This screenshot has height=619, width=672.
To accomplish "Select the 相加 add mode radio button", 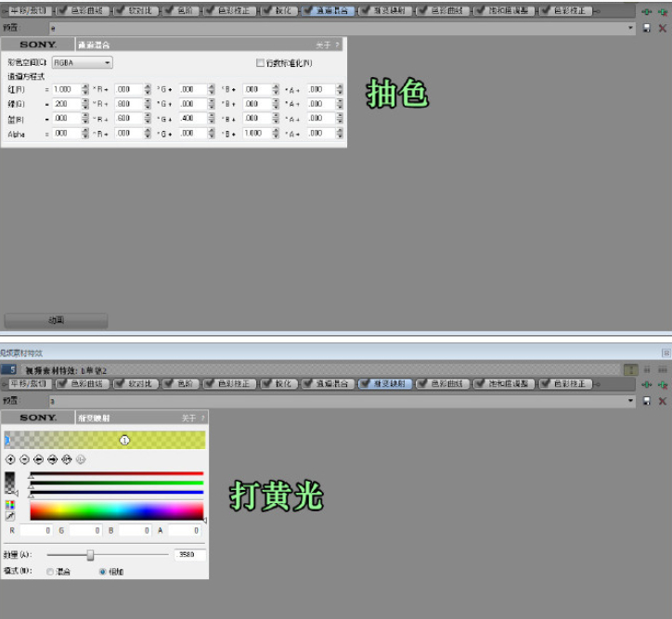I will (102, 572).
